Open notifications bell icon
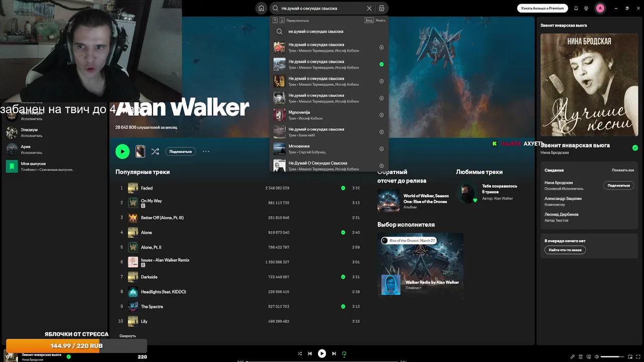644x362 pixels. point(576,8)
